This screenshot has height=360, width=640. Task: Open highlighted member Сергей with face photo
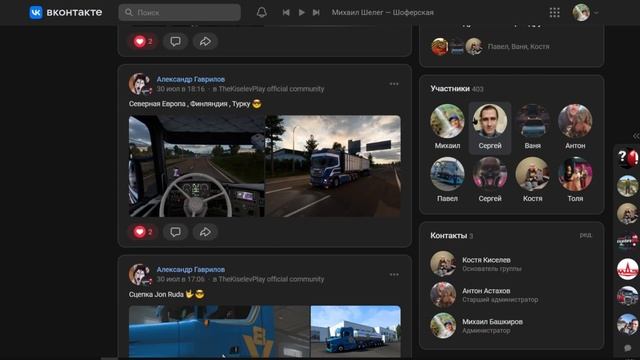tap(490, 121)
